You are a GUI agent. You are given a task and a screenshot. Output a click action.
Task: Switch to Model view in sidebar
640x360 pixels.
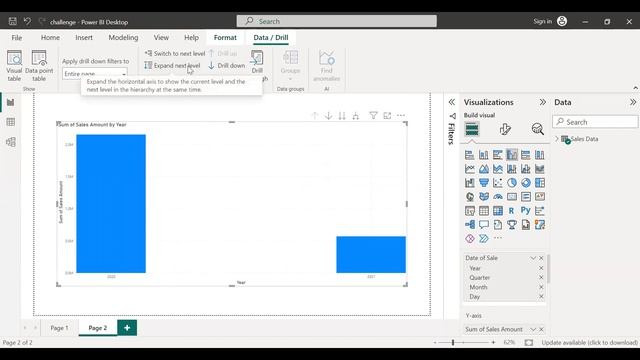(11, 142)
